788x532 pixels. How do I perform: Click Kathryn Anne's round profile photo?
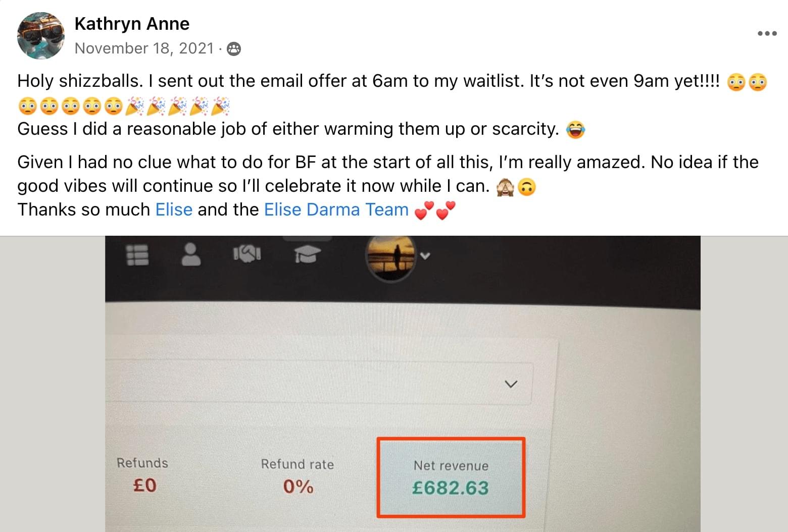tap(41, 36)
